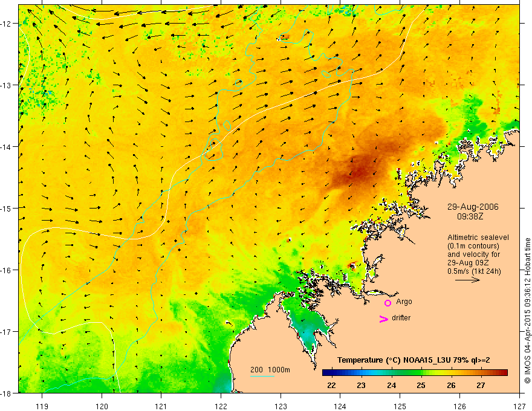Click latitude axis label -17
The height and width of the screenshot is (411, 532).
click(7, 331)
